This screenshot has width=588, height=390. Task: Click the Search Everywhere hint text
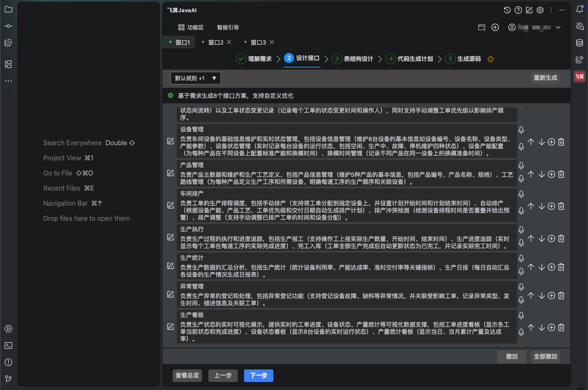pos(73,143)
